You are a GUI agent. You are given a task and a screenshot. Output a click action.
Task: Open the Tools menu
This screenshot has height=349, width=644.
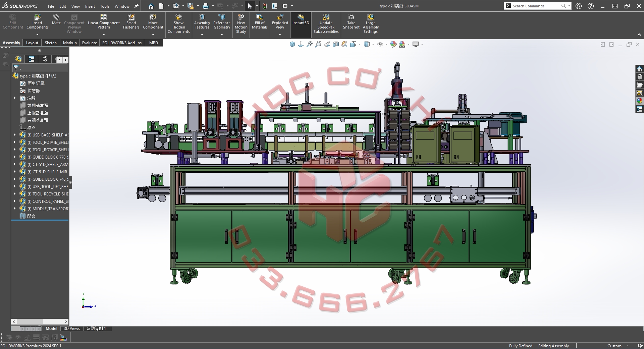[105, 6]
